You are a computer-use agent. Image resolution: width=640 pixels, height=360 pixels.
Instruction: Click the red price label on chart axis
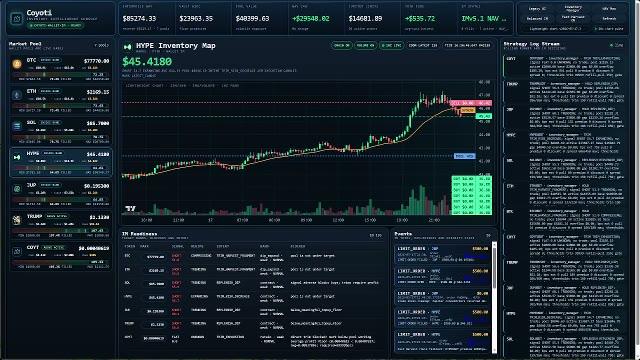click(x=471, y=103)
